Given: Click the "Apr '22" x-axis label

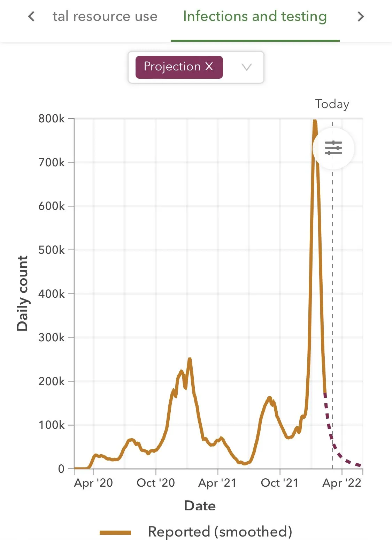Looking at the screenshot, I should click(x=342, y=483).
